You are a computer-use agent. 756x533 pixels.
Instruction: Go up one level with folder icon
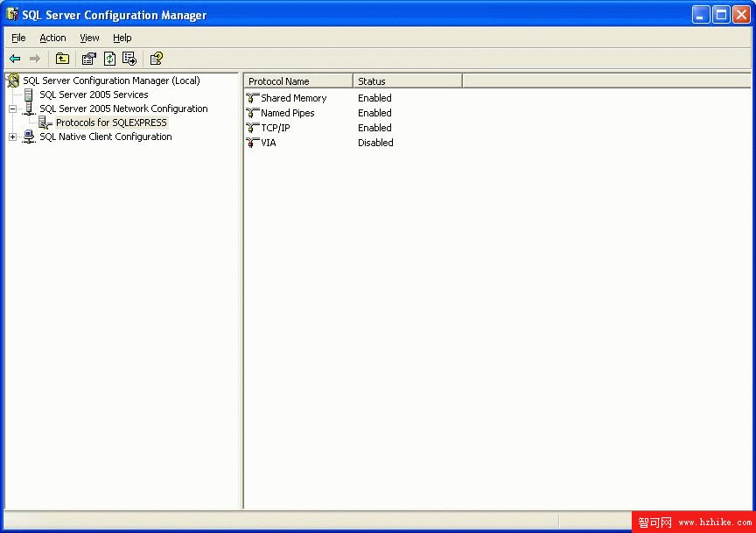click(x=62, y=59)
